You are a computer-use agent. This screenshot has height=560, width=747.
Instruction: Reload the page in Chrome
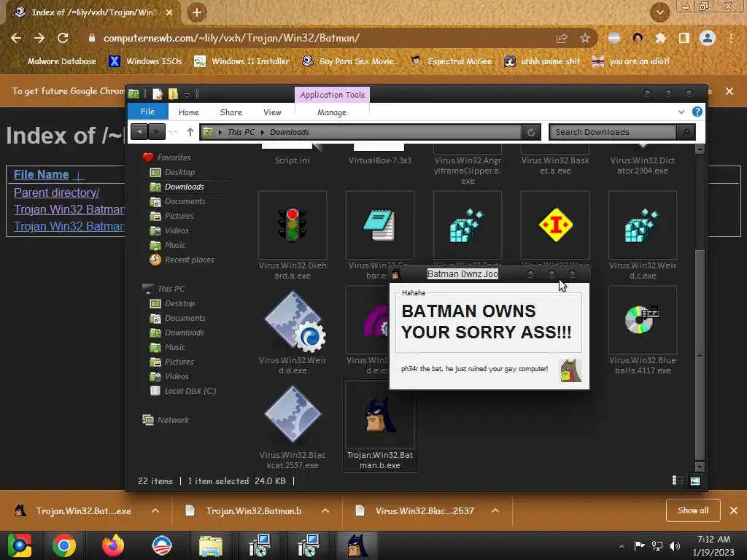(63, 38)
